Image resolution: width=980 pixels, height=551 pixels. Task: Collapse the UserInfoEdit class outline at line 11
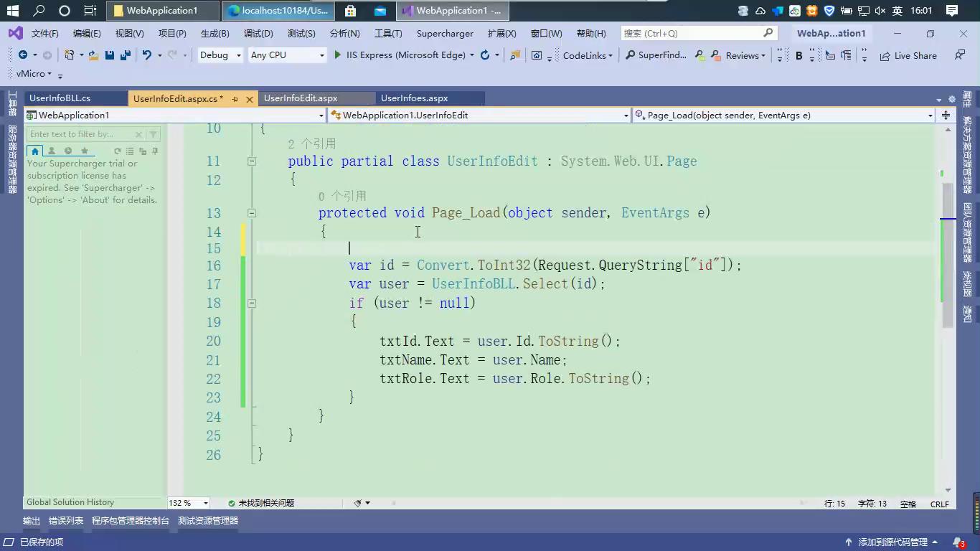pos(252,161)
